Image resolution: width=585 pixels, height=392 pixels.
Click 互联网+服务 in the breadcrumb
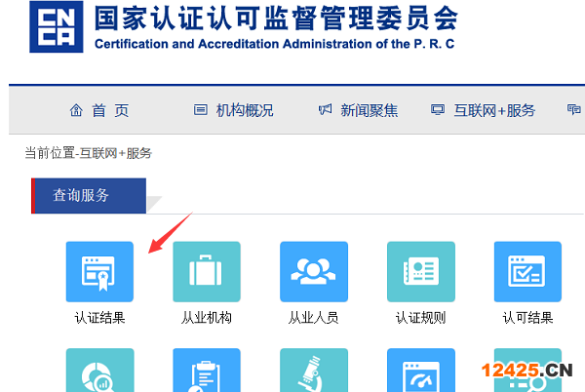117,153
